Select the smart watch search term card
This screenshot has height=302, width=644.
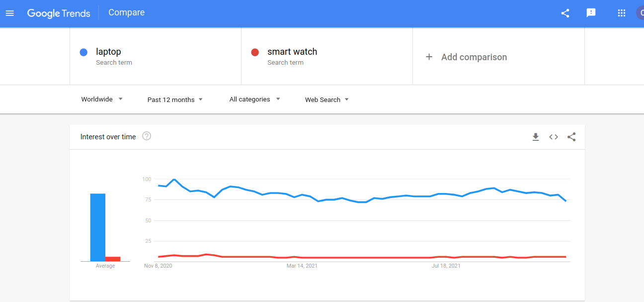(326, 56)
